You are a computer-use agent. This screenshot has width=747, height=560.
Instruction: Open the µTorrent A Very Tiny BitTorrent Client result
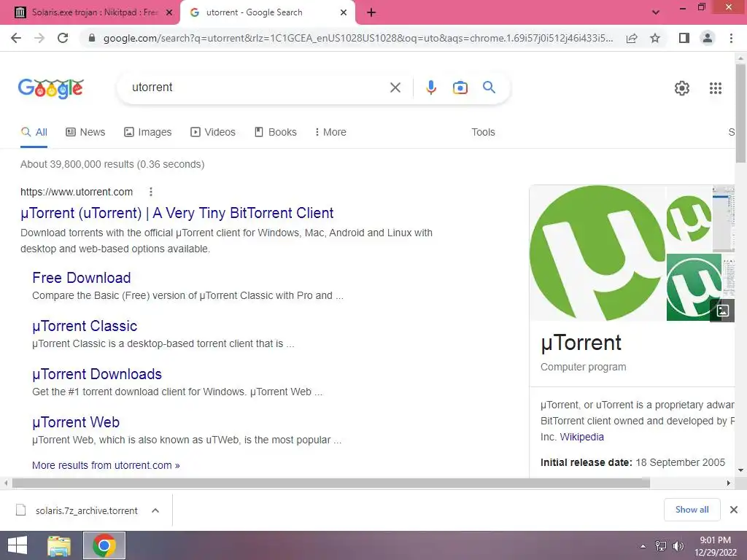pos(177,213)
